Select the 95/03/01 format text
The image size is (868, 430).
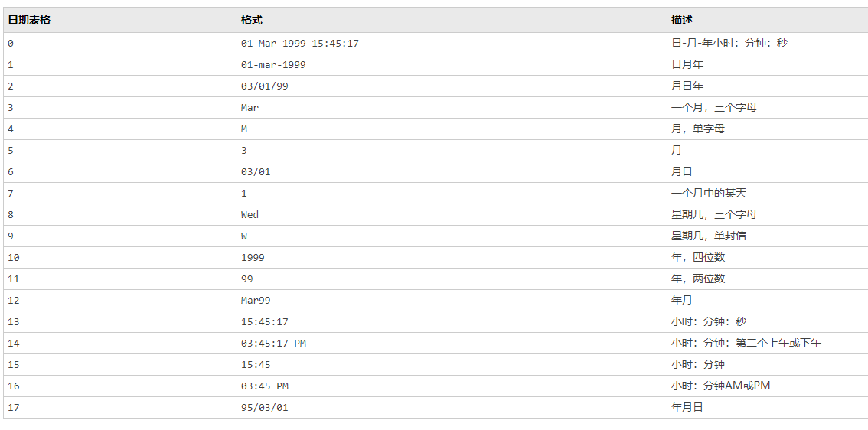tap(264, 408)
